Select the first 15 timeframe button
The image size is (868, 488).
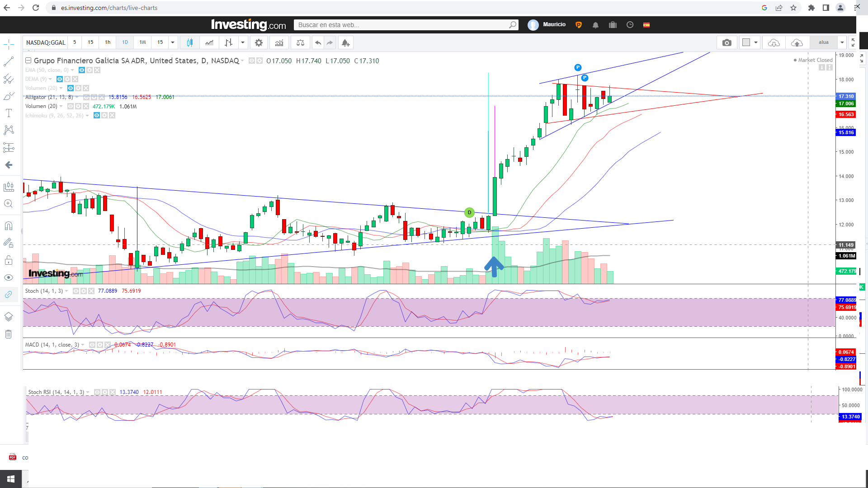[90, 42]
